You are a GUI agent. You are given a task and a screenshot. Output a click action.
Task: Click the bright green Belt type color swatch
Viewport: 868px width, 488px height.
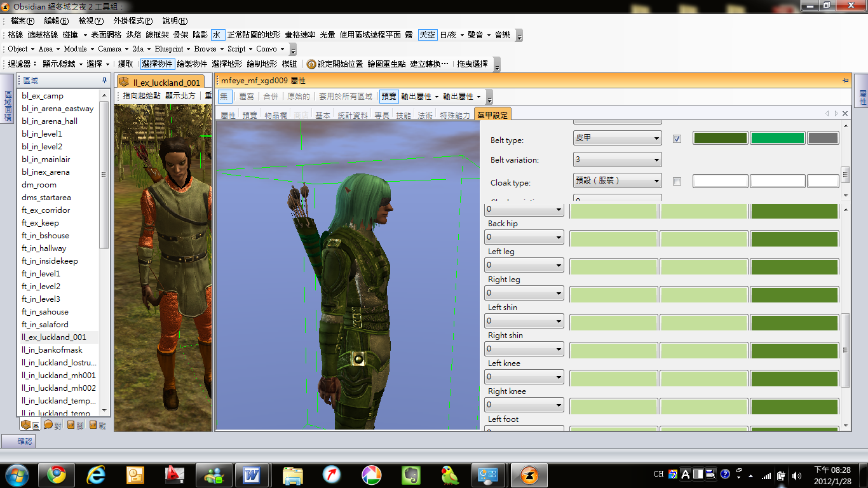[778, 139]
